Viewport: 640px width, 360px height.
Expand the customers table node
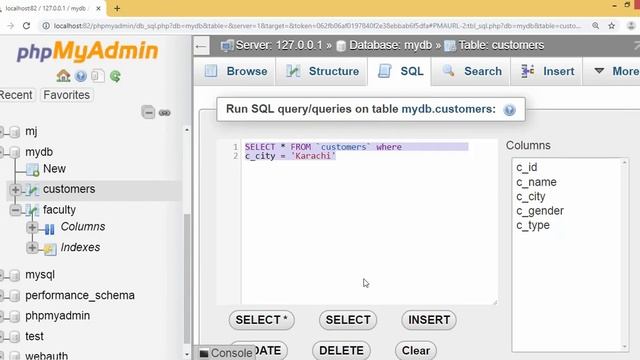pos(15,190)
